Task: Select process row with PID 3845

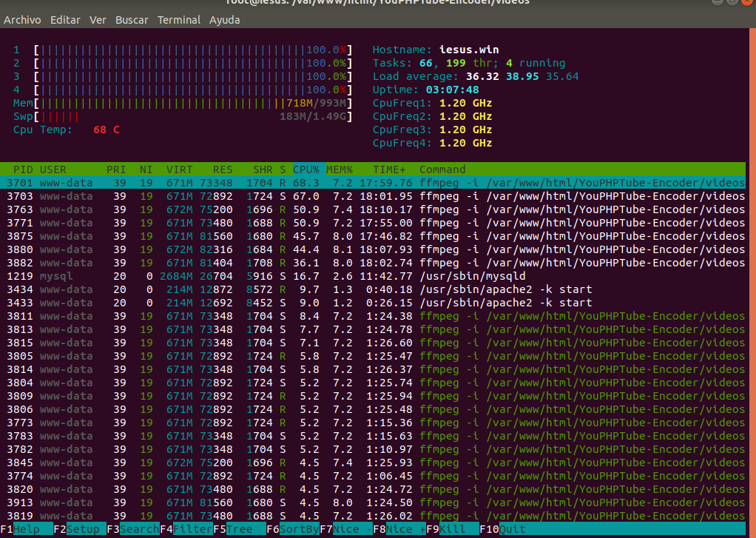Action: click(x=373, y=463)
